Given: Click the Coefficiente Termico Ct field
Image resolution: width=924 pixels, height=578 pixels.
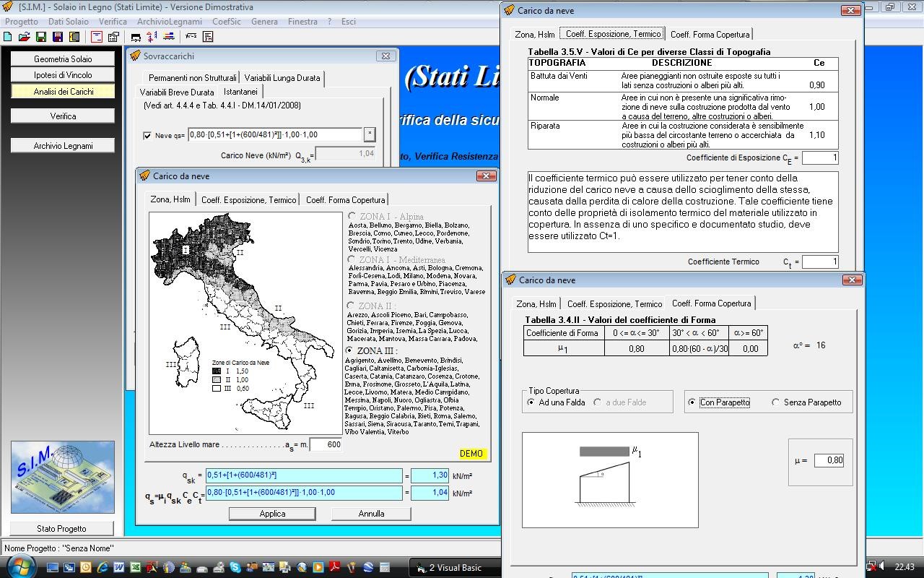Looking at the screenshot, I should click(x=820, y=262).
